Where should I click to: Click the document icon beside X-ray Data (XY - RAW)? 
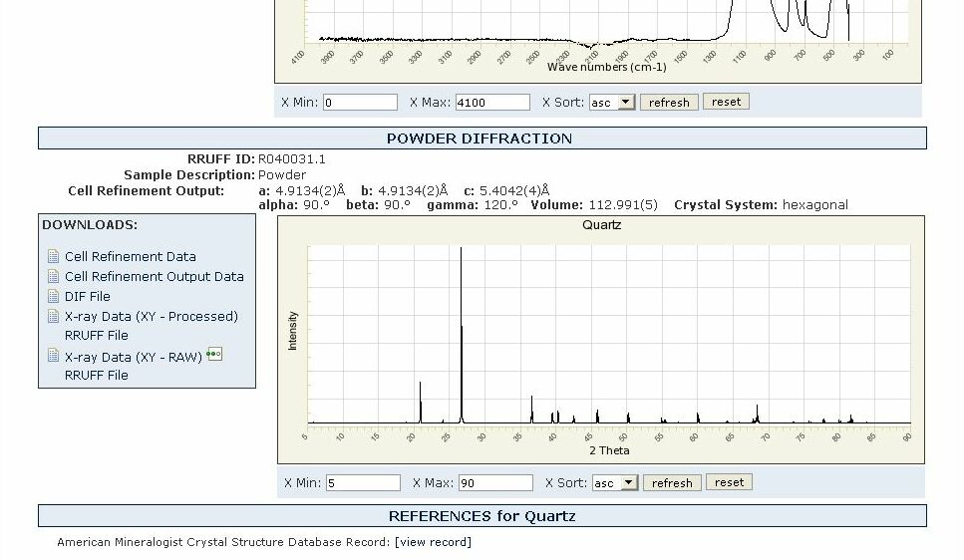(54, 356)
